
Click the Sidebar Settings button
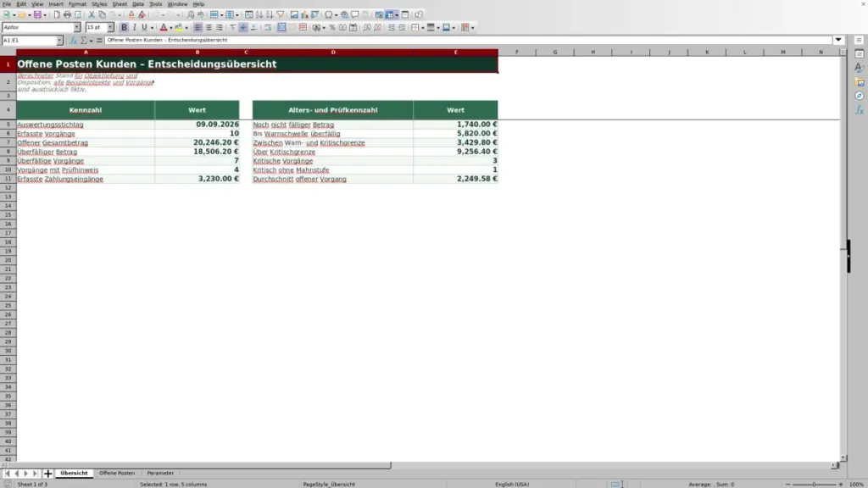pos(860,41)
